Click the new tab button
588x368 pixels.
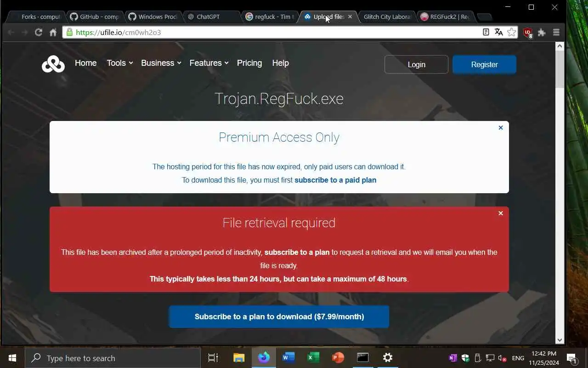coord(484,17)
